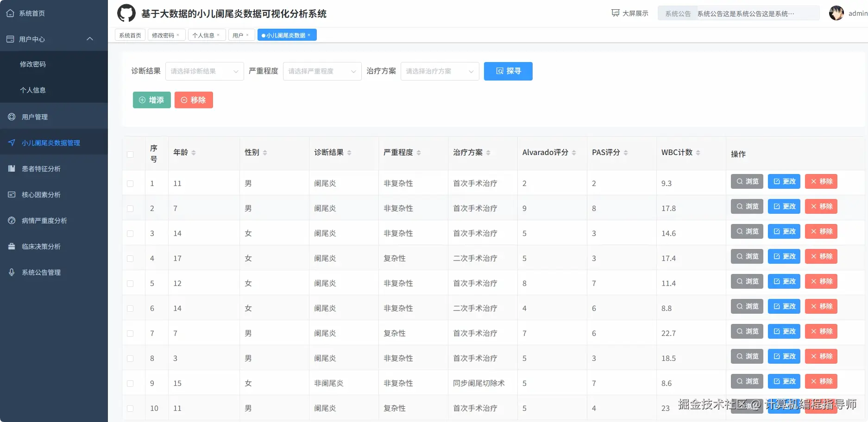The width and height of the screenshot is (868, 422).
Task: Toggle the select-all checkbox in table header
Action: click(130, 154)
